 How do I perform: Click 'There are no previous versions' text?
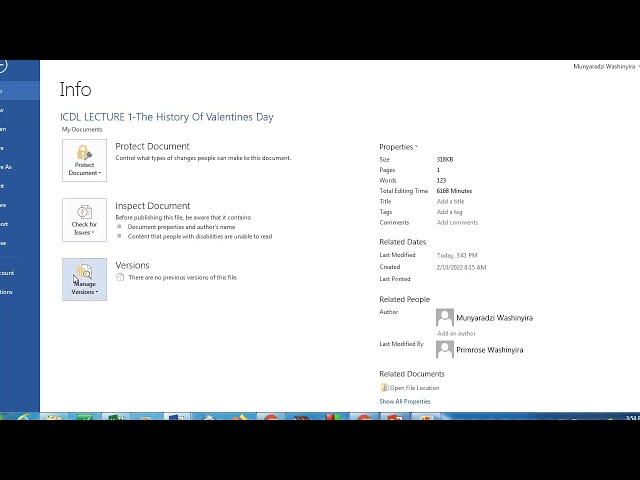(x=183, y=278)
